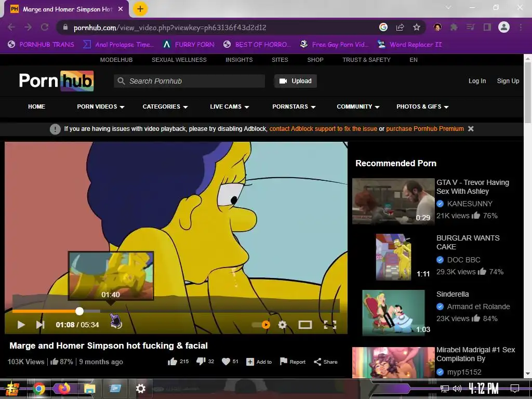
Task: Click the Add to playlist icon
Action: point(250,362)
